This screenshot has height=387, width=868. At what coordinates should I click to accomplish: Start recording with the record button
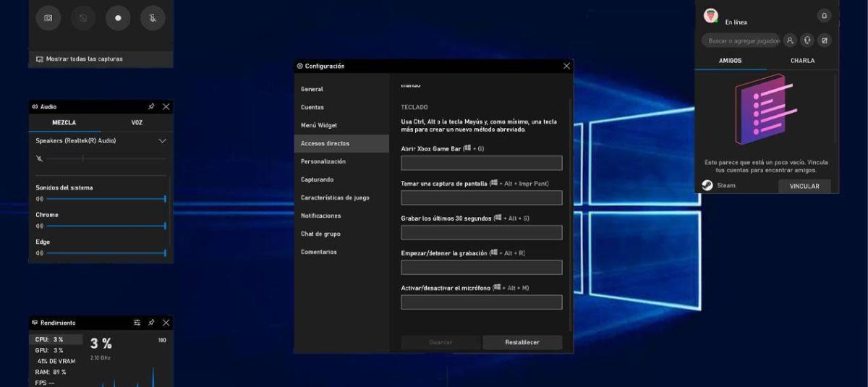[118, 18]
